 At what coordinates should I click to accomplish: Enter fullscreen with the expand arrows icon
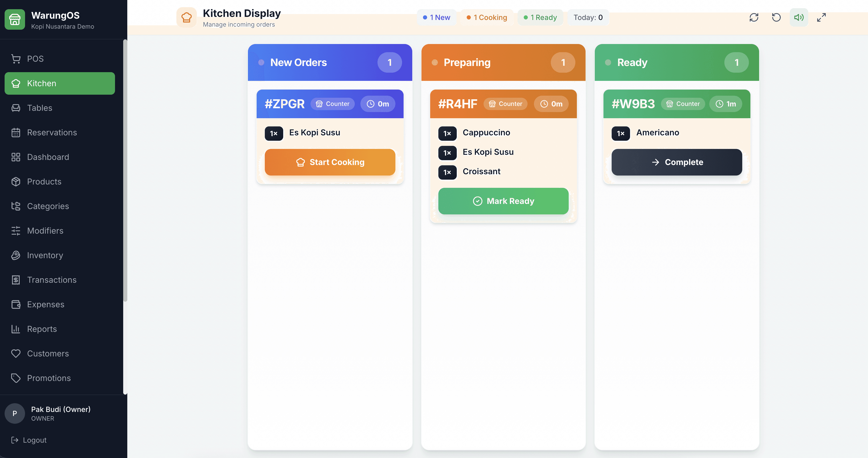[821, 17]
